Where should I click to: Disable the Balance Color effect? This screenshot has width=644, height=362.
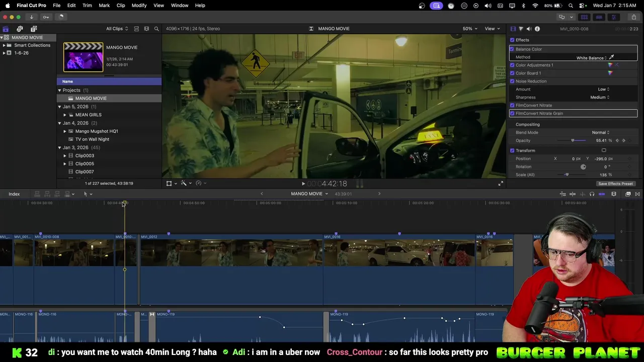pyautogui.click(x=512, y=49)
